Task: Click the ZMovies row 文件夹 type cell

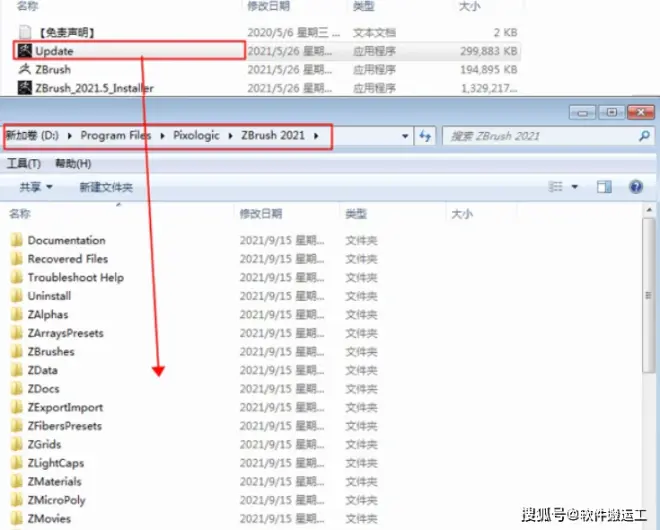Action: [361, 518]
